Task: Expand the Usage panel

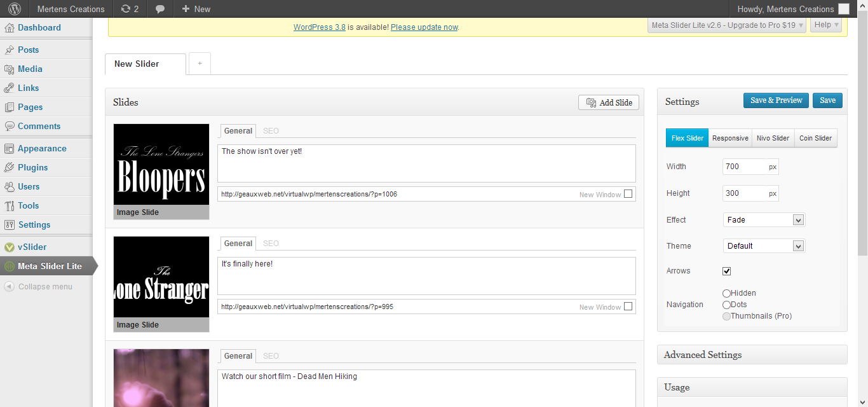Action: [752, 387]
